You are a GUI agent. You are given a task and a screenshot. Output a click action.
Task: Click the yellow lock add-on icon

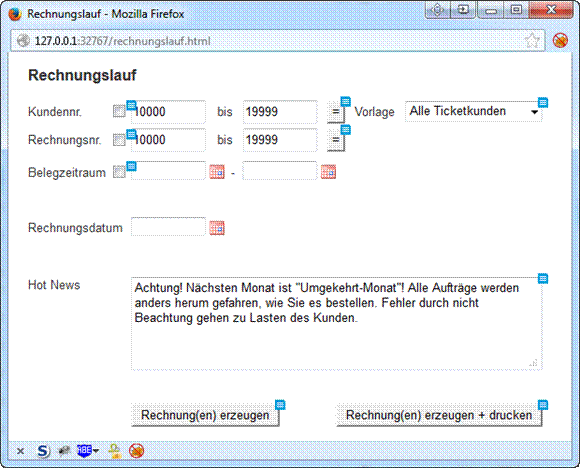tap(115, 451)
